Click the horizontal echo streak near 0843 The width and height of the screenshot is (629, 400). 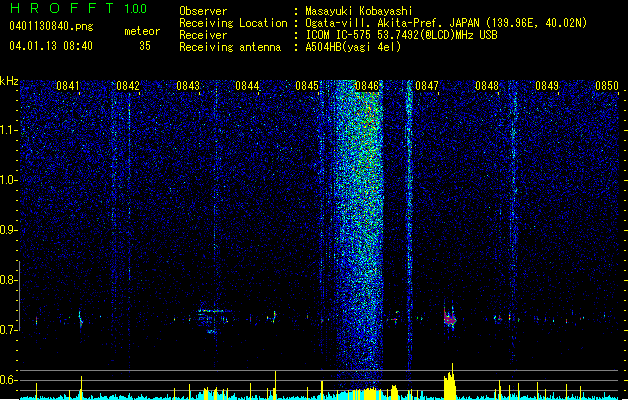(215, 311)
